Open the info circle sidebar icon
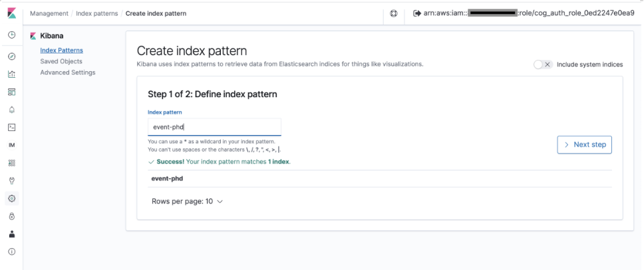The image size is (644, 270). point(11,252)
